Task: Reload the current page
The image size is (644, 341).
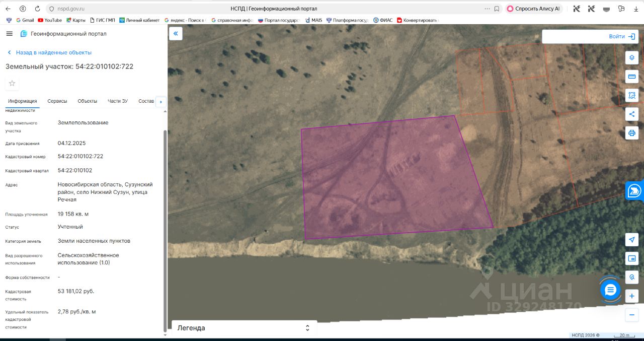Action: click(38, 9)
